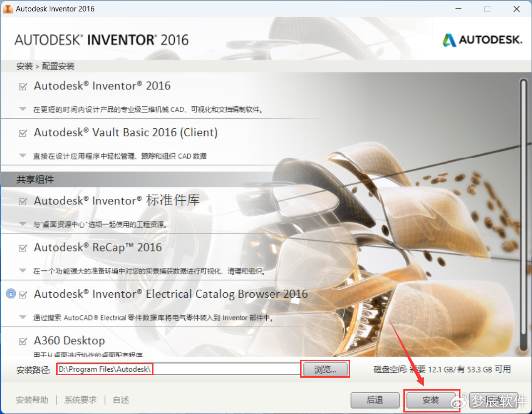Screen dimensions: 532x414
Task: Uncheck the Autodesk Inventor 2016 checkbox
Action: click(23, 86)
